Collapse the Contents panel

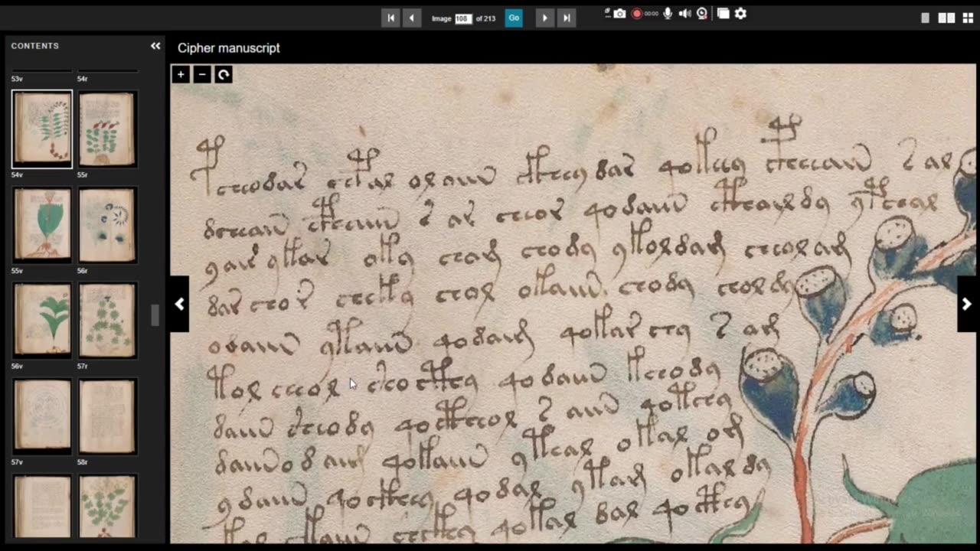click(x=155, y=46)
